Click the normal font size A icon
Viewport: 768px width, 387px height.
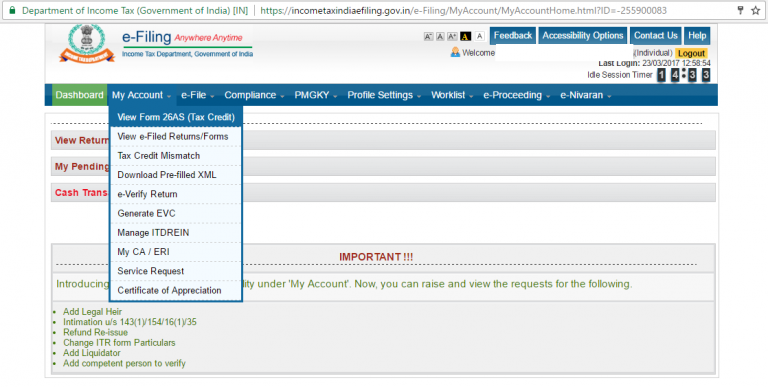coord(440,36)
